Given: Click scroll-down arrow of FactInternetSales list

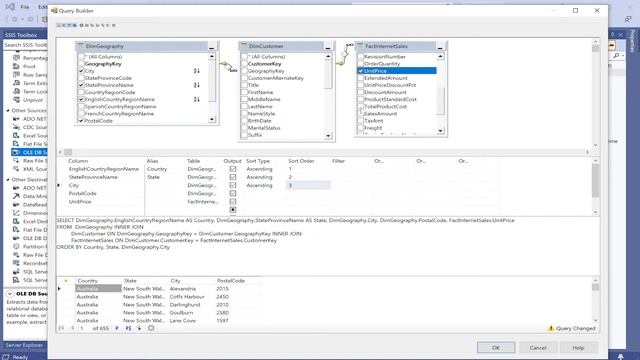Looking at the screenshot, I should point(440,131).
